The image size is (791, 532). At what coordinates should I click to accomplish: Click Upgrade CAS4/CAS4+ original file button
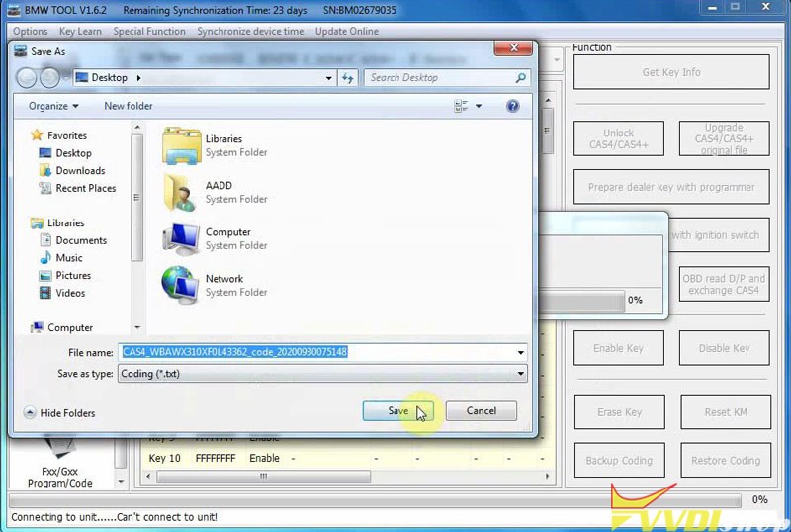724,138
